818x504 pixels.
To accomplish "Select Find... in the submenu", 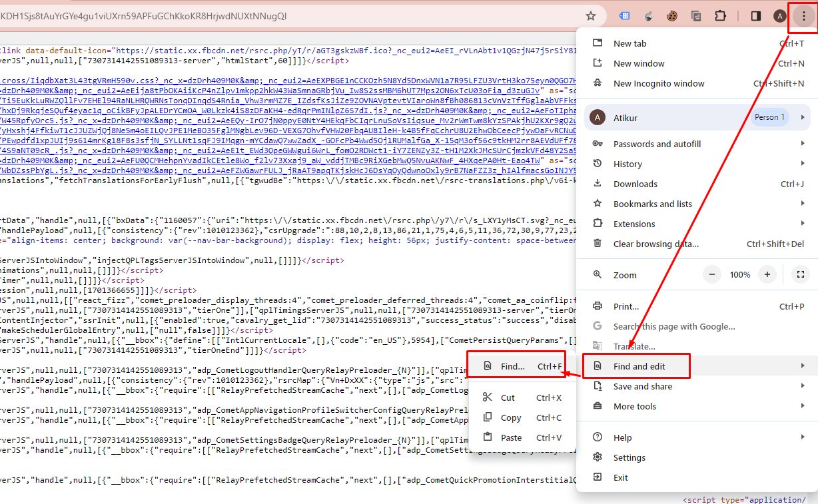I will point(522,366).
